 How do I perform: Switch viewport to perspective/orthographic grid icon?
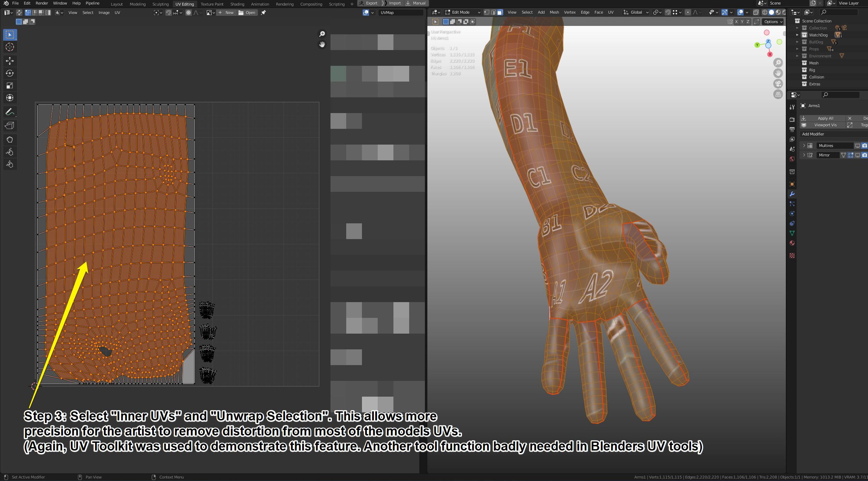tap(778, 94)
